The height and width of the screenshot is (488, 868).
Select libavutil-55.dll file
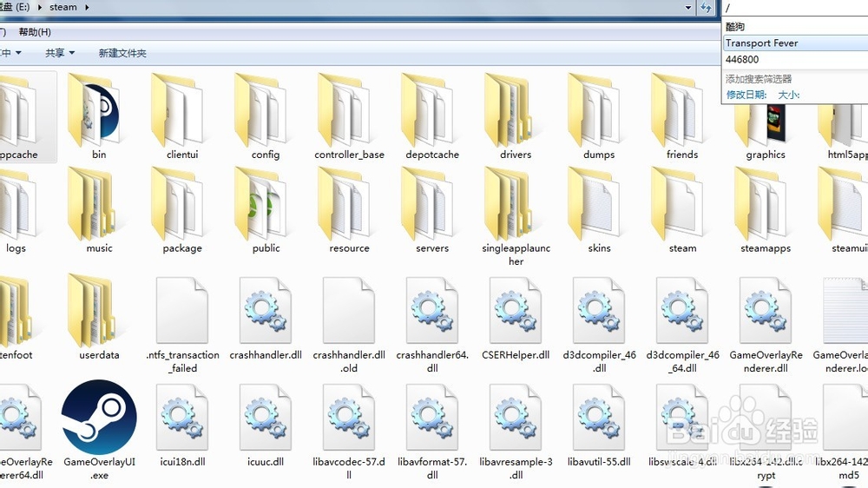tap(599, 425)
